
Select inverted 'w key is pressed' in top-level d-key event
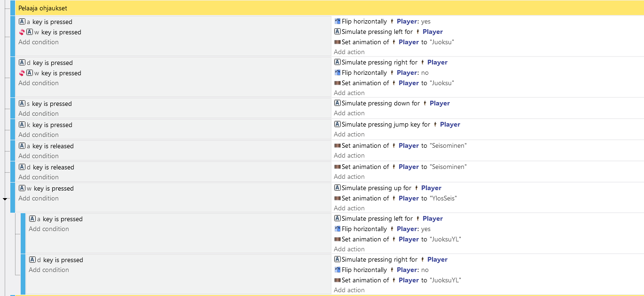point(50,73)
